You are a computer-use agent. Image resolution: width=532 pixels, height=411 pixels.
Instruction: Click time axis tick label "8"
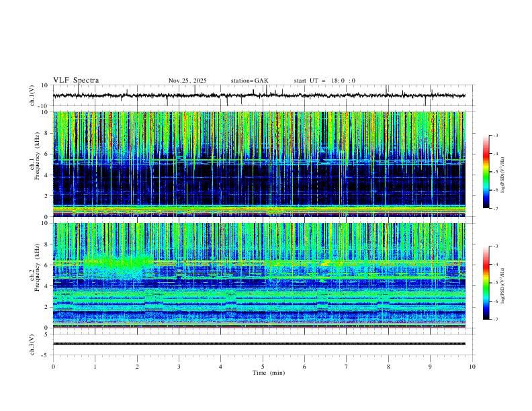[x=388, y=367]
